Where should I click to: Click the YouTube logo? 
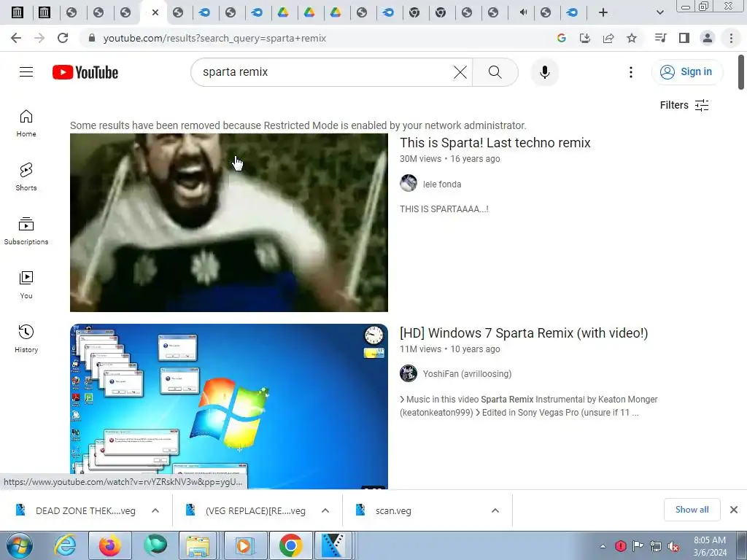(85, 72)
